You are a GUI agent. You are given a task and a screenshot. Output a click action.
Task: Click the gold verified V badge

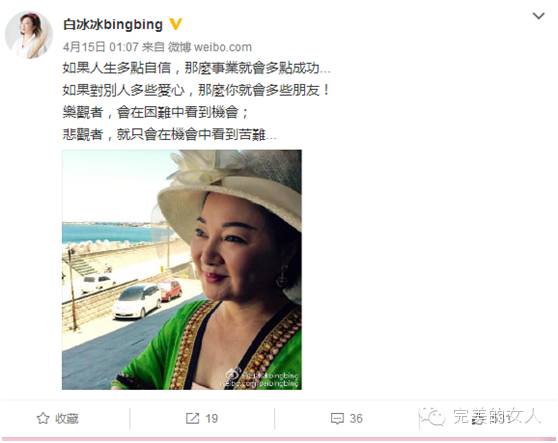tap(175, 24)
